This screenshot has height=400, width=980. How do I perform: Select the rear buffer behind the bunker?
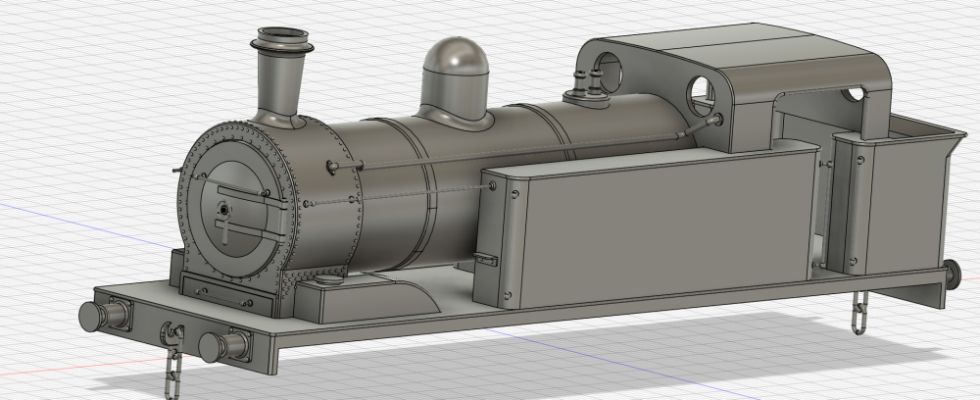953,275
